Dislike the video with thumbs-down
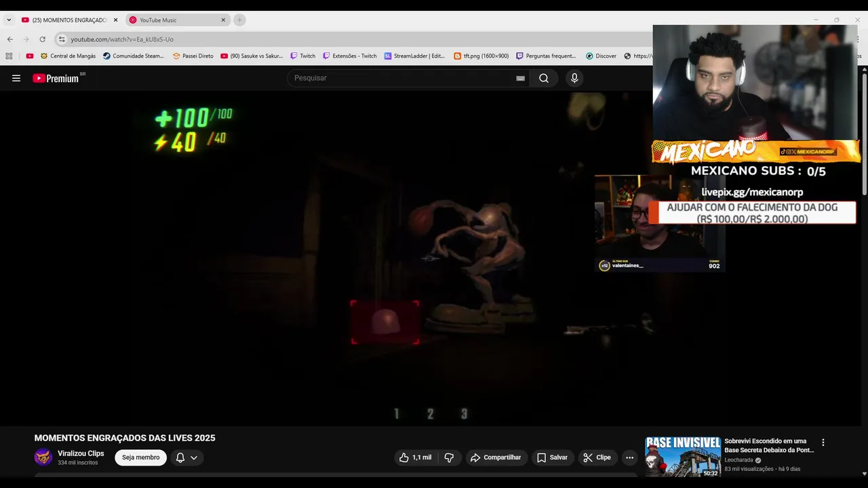Screen dimensions: 868x488 tap(449, 457)
